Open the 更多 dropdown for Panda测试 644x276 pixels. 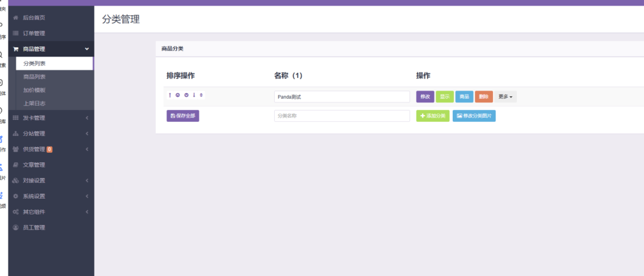[x=505, y=97]
